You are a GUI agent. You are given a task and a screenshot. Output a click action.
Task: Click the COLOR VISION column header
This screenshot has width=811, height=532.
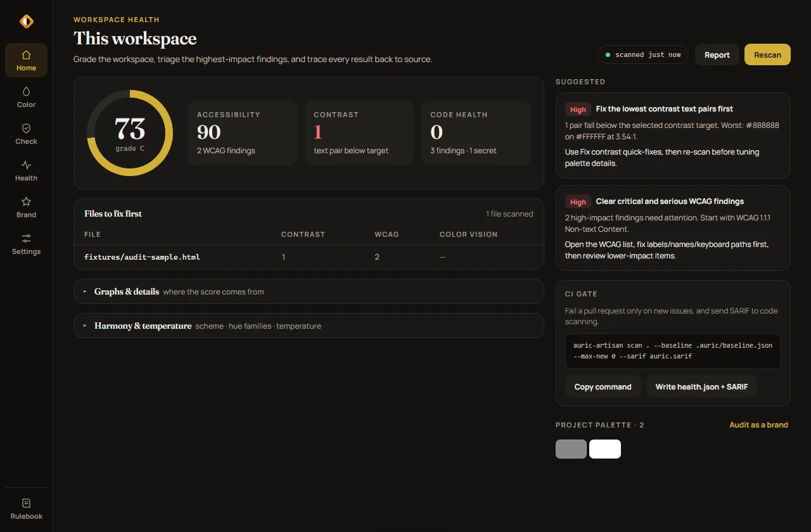coord(468,234)
